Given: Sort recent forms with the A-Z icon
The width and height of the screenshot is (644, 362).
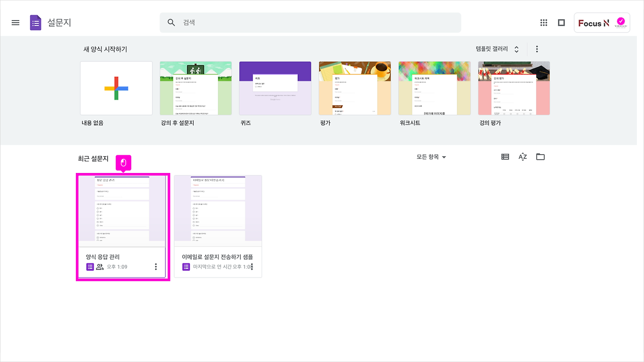Looking at the screenshot, I should [522, 156].
